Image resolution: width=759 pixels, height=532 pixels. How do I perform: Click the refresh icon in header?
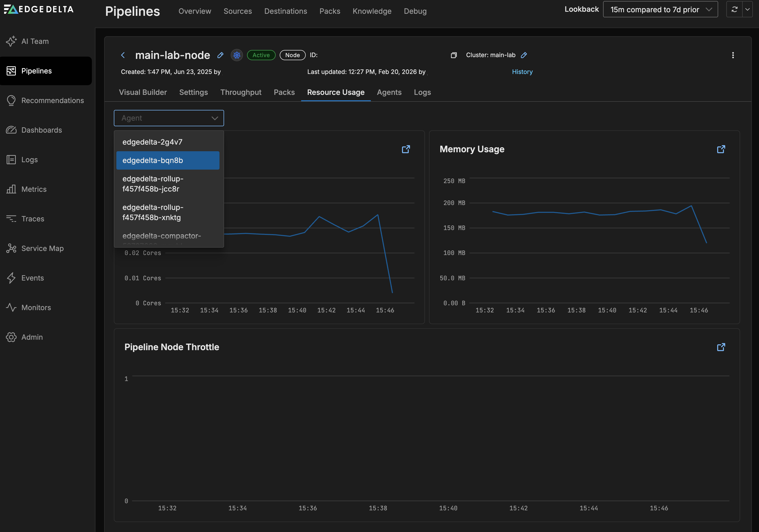pyautogui.click(x=734, y=10)
